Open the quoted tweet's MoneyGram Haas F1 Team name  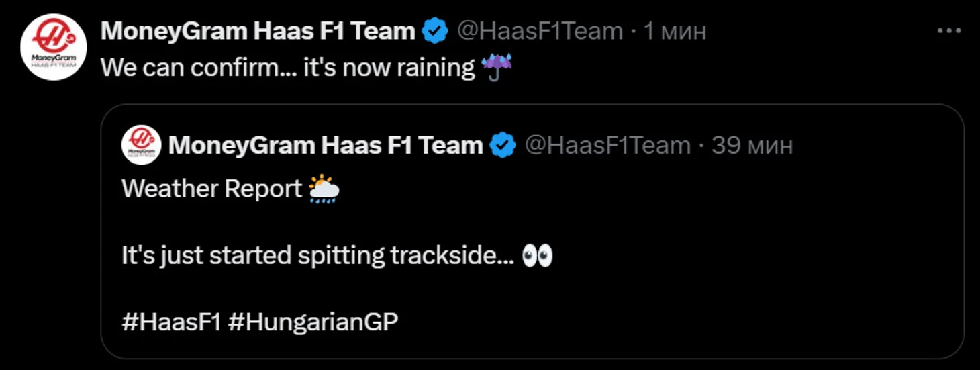pos(326,145)
